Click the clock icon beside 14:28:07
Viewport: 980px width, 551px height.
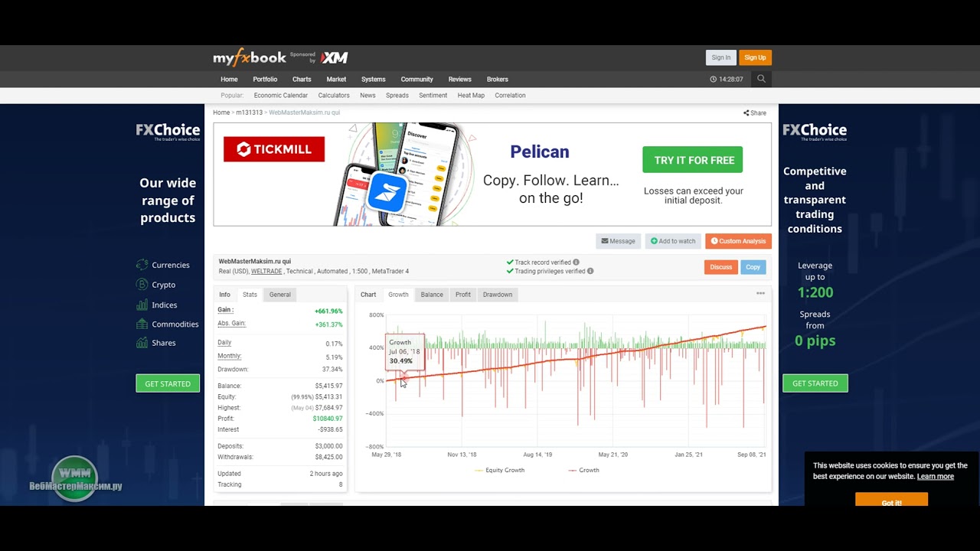coord(713,79)
